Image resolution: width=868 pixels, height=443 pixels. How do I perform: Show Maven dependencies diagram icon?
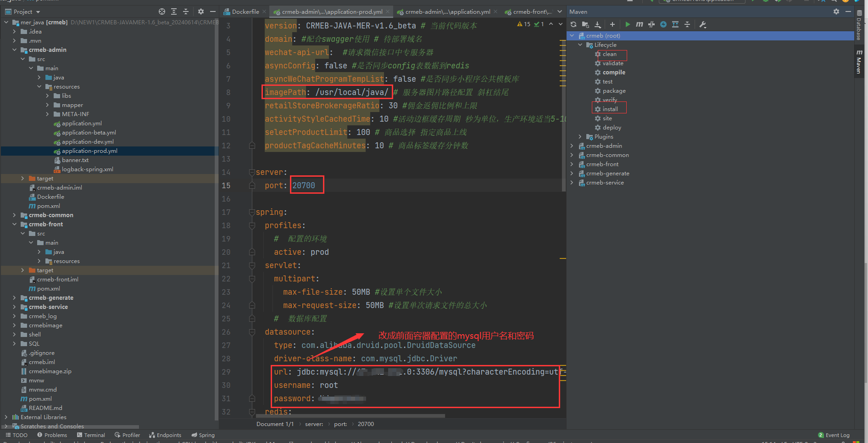point(675,24)
